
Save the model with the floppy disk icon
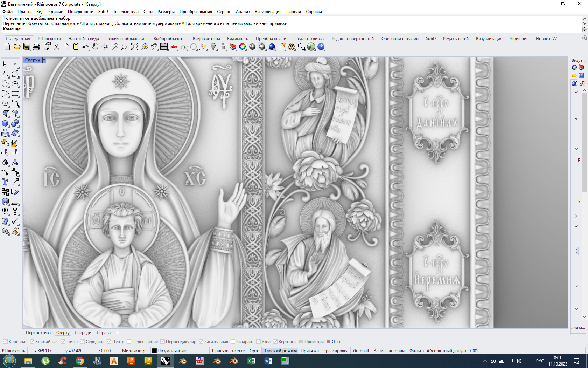click(27, 47)
